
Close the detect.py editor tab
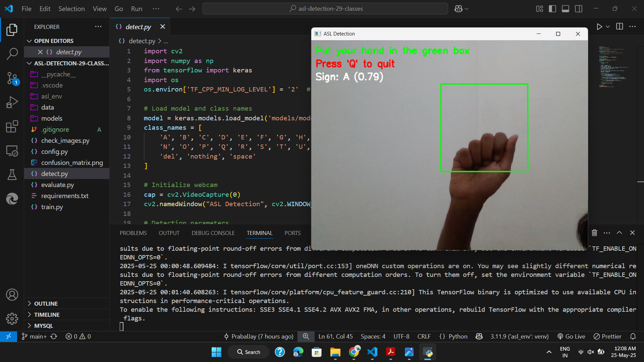click(163, 26)
